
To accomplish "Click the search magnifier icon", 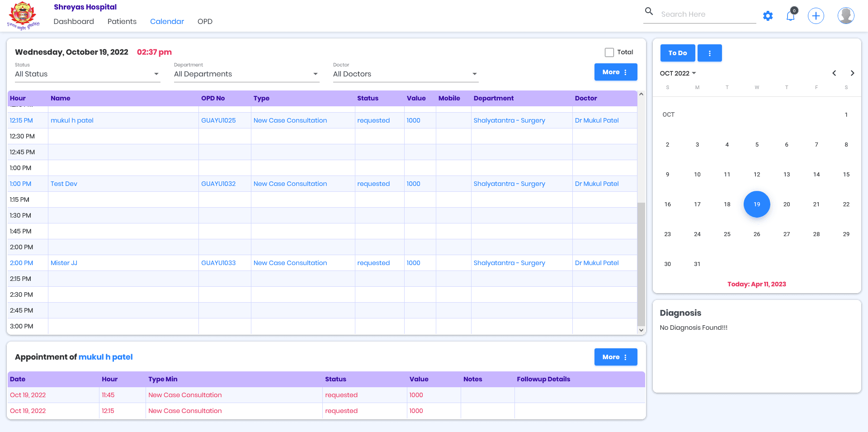I will coord(649,11).
